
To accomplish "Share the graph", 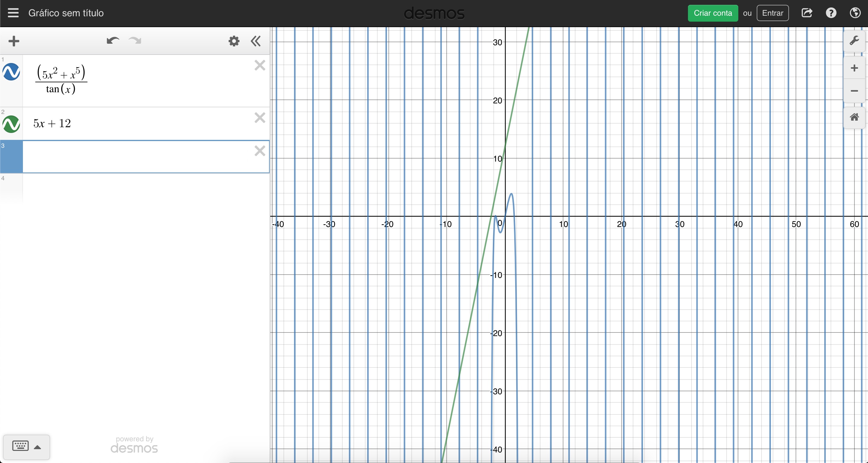I will click(x=807, y=13).
